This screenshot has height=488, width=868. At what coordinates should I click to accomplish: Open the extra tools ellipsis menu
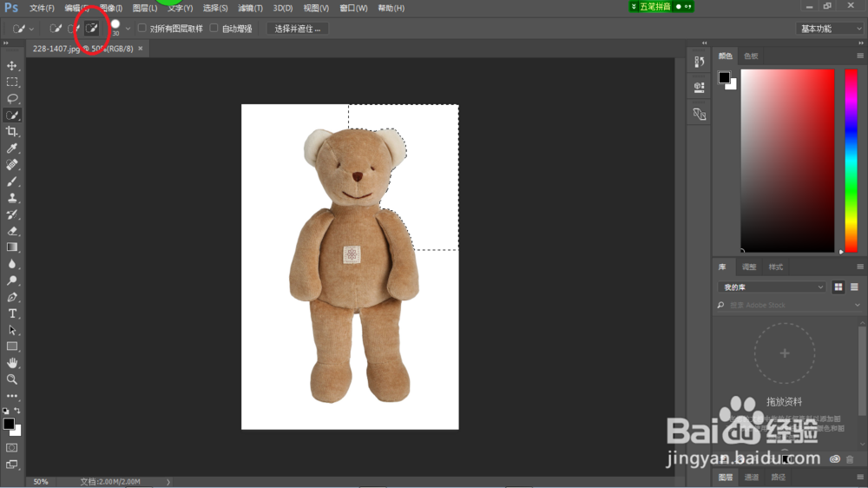(11, 396)
